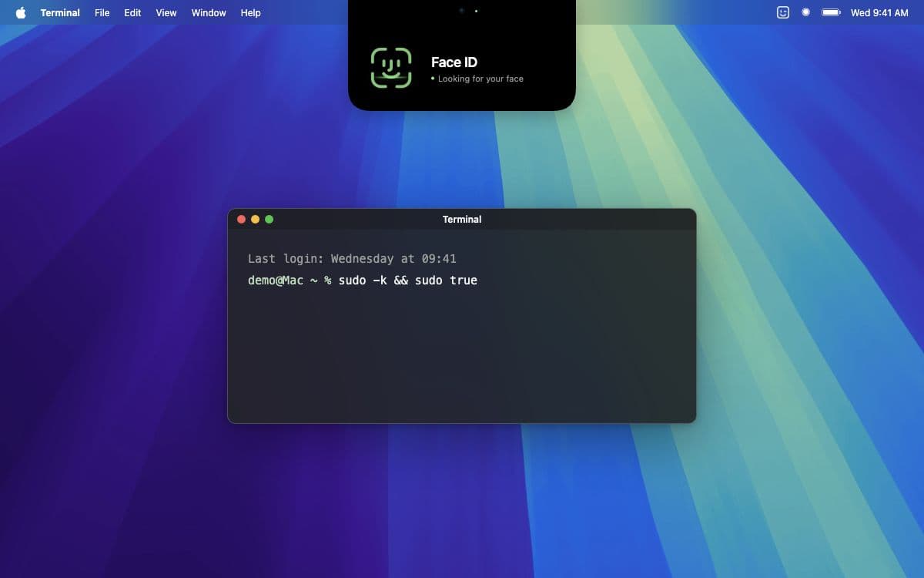Click the "Looking for your face" status text
Viewport: 924px width, 578px height.
pos(480,79)
